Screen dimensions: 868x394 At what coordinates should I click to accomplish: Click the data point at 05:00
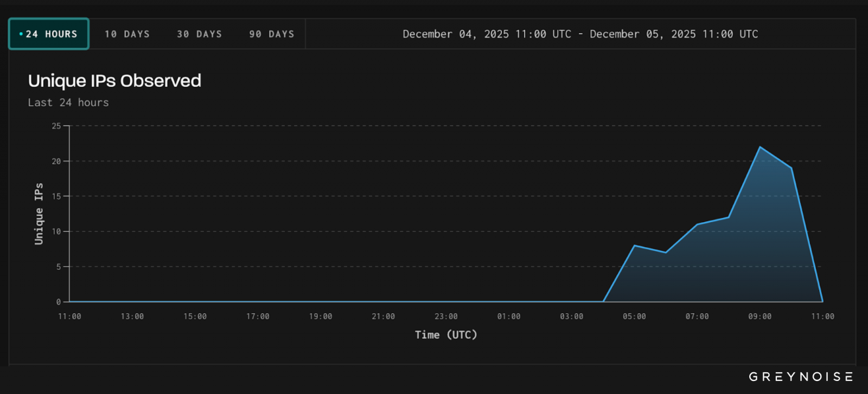(634, 246)
